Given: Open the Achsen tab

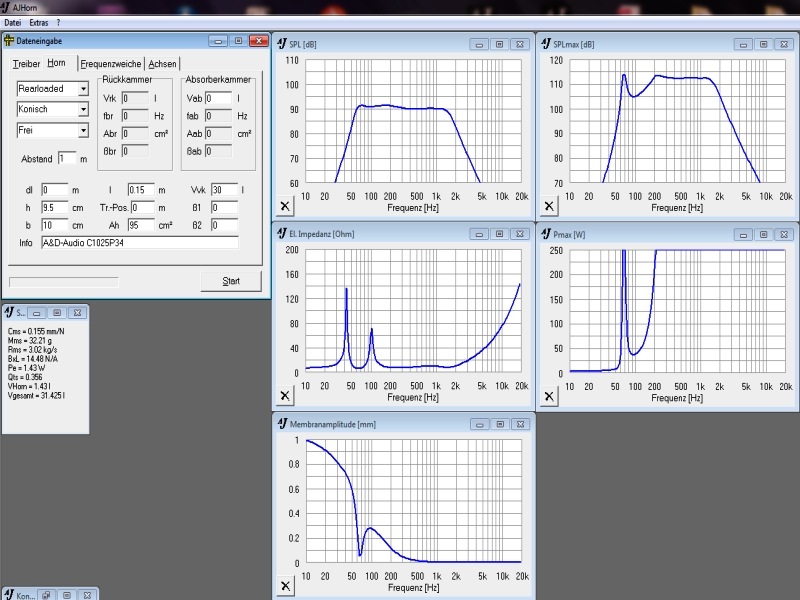Looking at the screenshot, I should (162, 64).
